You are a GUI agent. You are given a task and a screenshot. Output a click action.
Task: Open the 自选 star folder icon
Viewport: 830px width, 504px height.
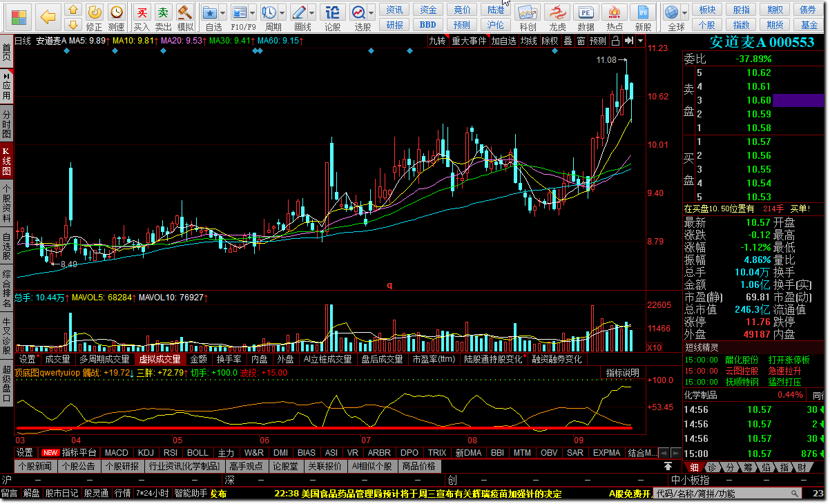tap(209, 12)
